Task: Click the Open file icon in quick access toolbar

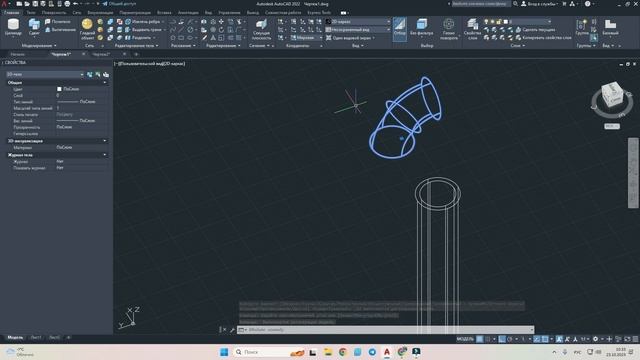Action: click(27, 4)
